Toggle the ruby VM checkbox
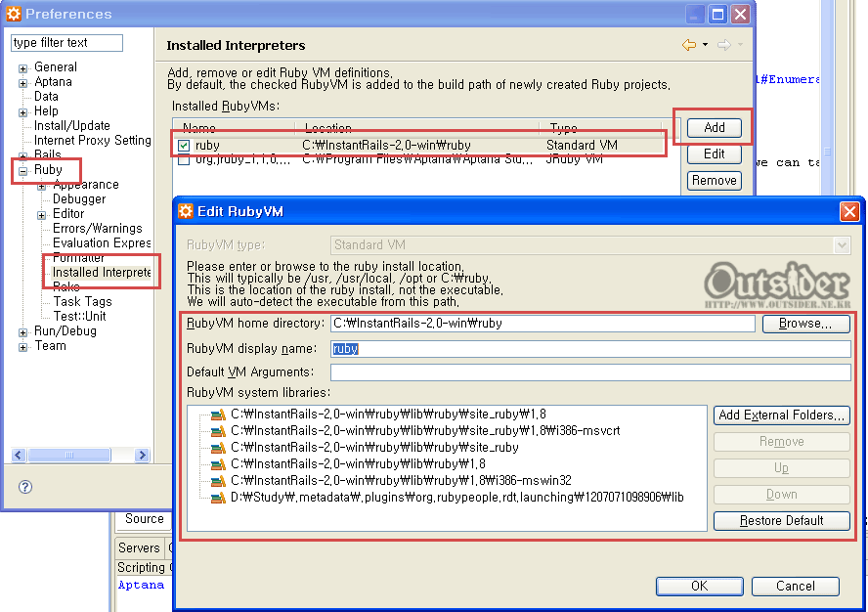This screenshot has height=612, width=868. tap(184, 146)
